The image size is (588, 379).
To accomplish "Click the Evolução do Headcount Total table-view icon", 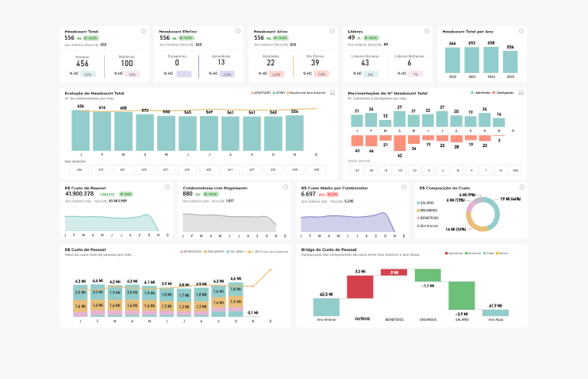I will (332, 92).
